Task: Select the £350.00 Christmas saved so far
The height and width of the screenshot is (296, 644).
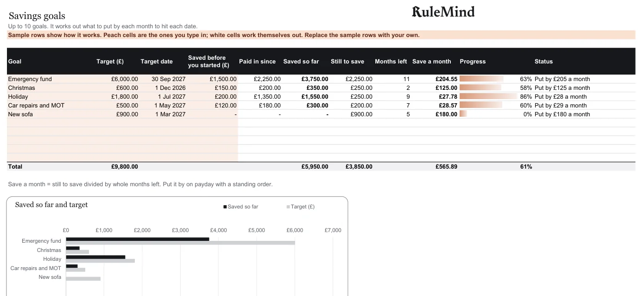Action: pyautogui.click(x=317, y=88)
